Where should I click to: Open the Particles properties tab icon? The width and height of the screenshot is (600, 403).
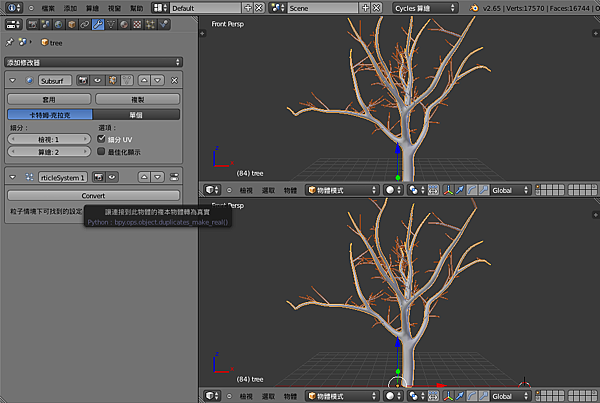(x=150, y=25)
